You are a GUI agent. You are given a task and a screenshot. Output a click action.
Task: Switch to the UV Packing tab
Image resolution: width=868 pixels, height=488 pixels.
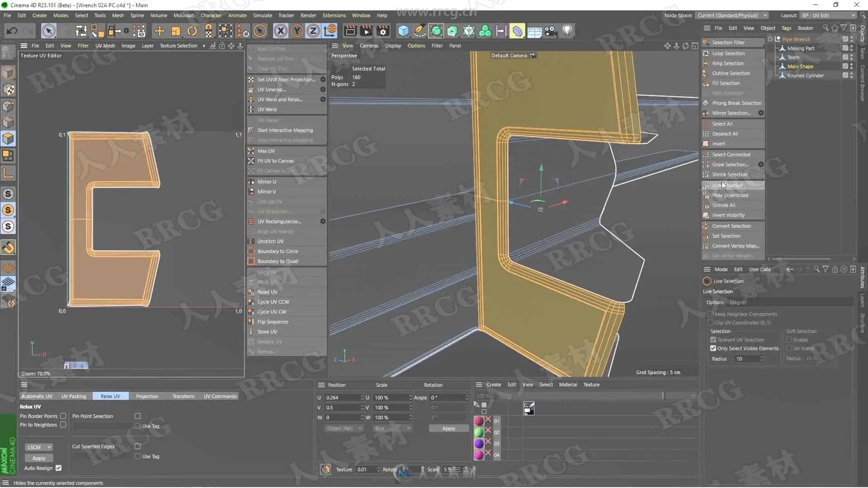pyautogui.click(x=74, y=396)
